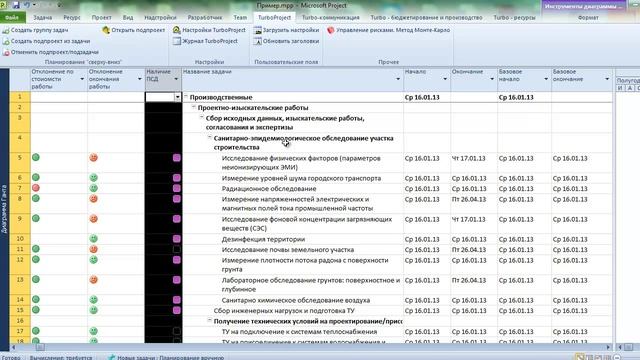Click the Отменить подпроект/подзадачи icon
This screenshot has width=640, height=360.
point(6,52)
